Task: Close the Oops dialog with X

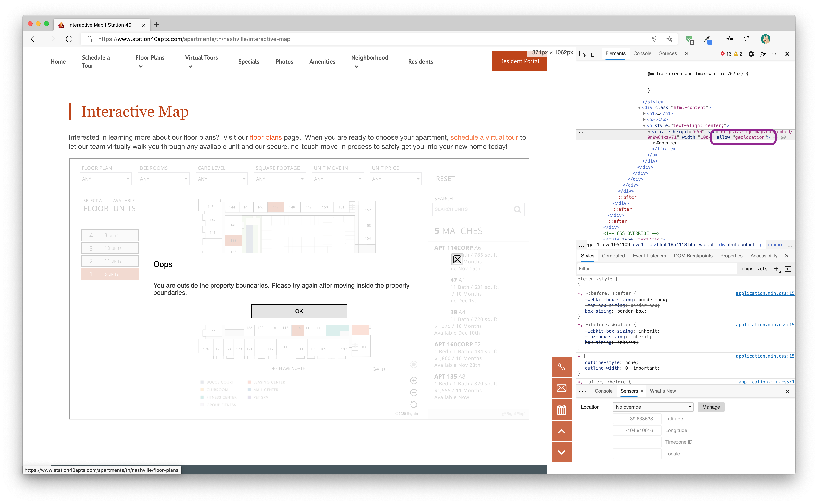Action: tap(457, 259)
